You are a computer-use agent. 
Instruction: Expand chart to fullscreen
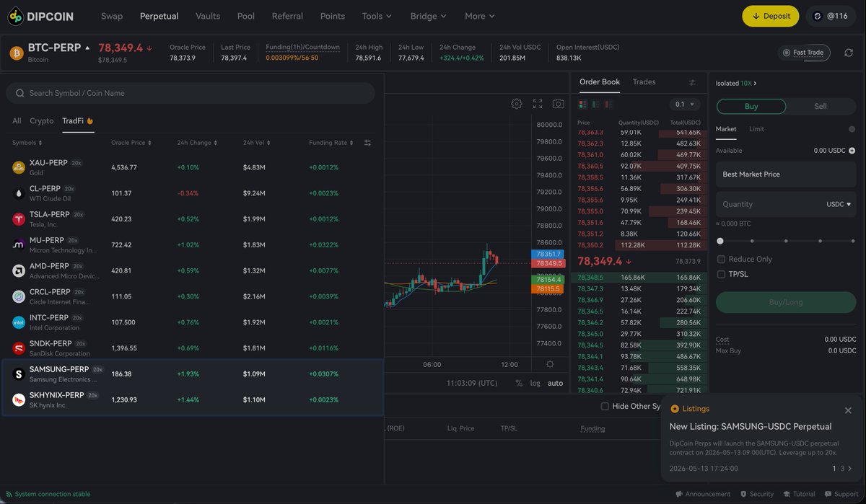click(538, 104)
